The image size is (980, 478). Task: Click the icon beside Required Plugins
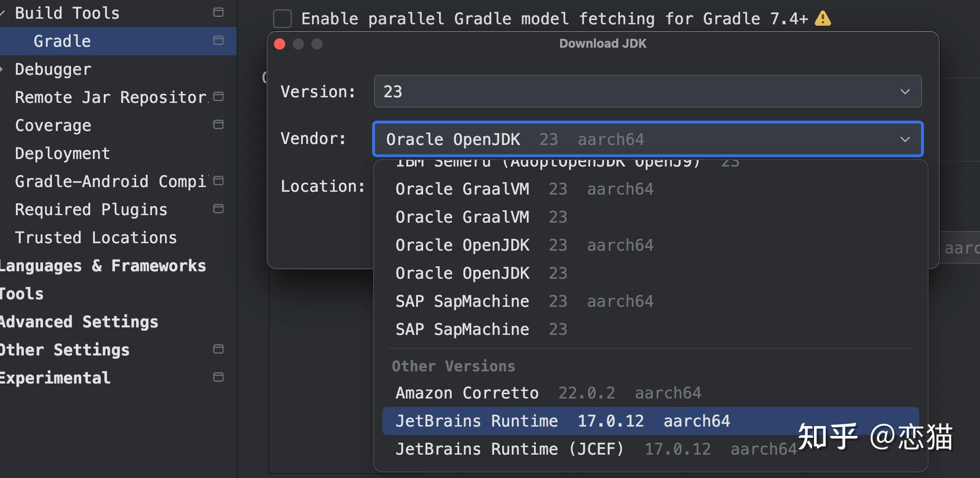coord(218,209)
